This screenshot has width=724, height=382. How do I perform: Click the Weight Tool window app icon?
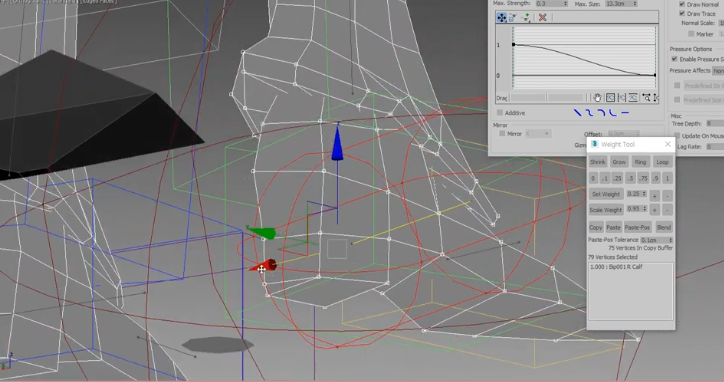tap(594, 144)
